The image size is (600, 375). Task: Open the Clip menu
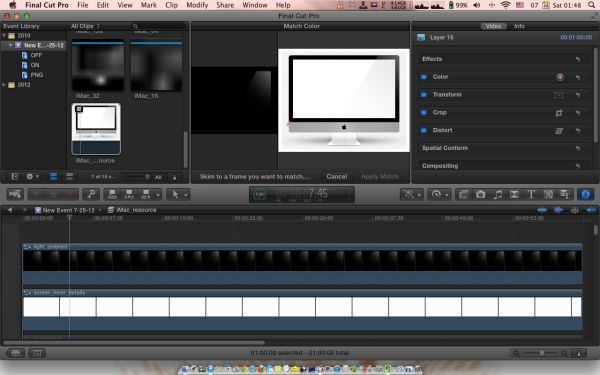pyautogui.click(x=171, y=5)
